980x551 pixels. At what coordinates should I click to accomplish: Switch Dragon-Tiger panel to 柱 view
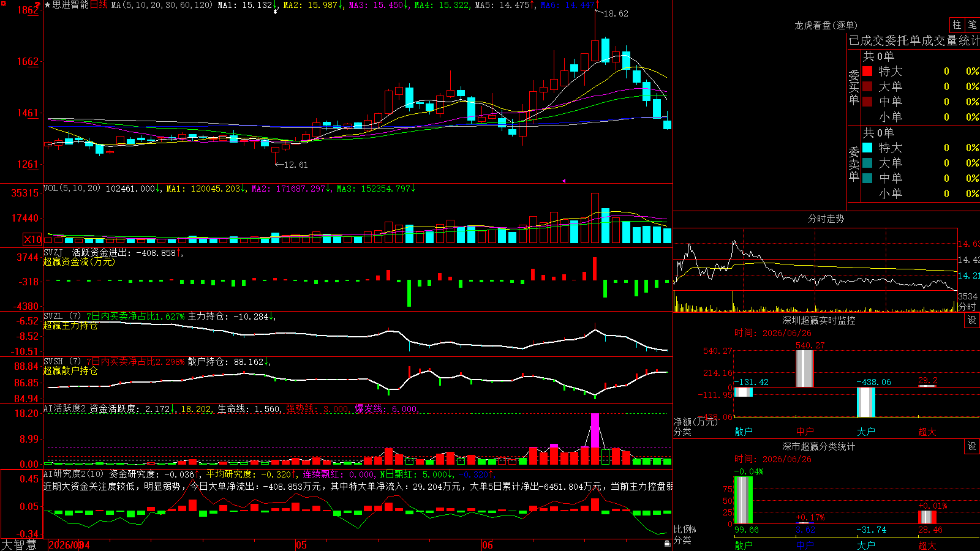957,24
